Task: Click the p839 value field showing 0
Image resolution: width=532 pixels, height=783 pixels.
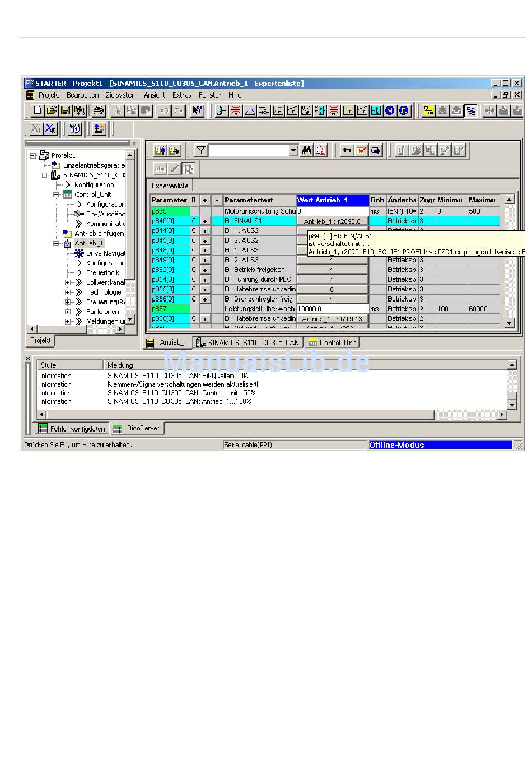Action: (333, 211)
